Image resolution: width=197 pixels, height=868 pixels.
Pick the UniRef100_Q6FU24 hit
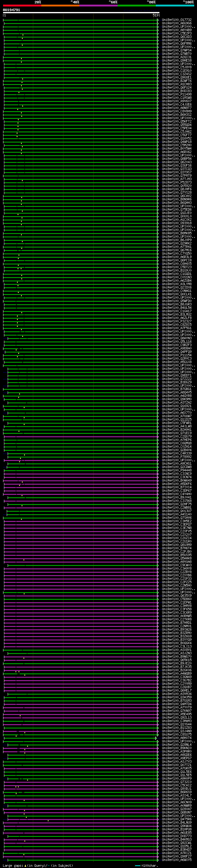pos(176,88)
